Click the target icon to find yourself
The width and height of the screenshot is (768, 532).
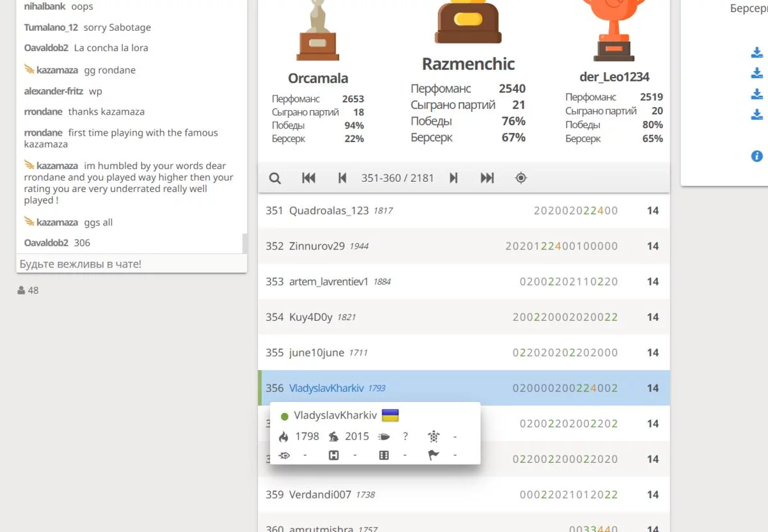[x=521, y=179]
